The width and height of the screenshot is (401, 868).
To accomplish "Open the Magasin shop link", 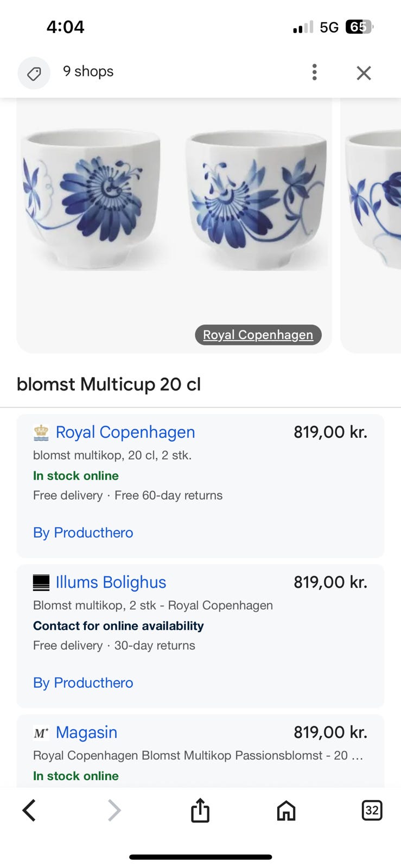I will coord(86,732).
